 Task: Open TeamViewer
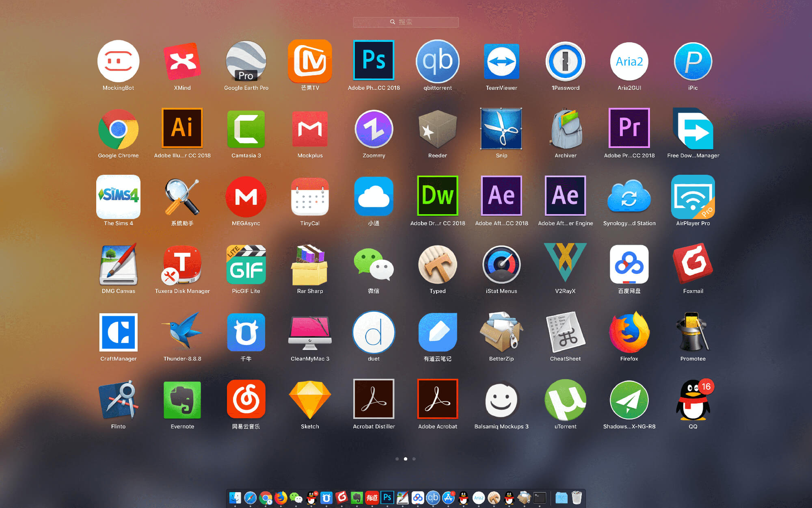[501, 61]
